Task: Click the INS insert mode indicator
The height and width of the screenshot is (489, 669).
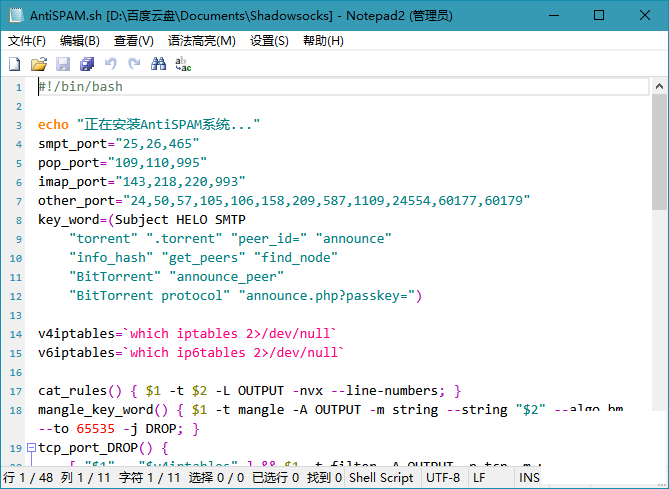Action: [529, 477]
